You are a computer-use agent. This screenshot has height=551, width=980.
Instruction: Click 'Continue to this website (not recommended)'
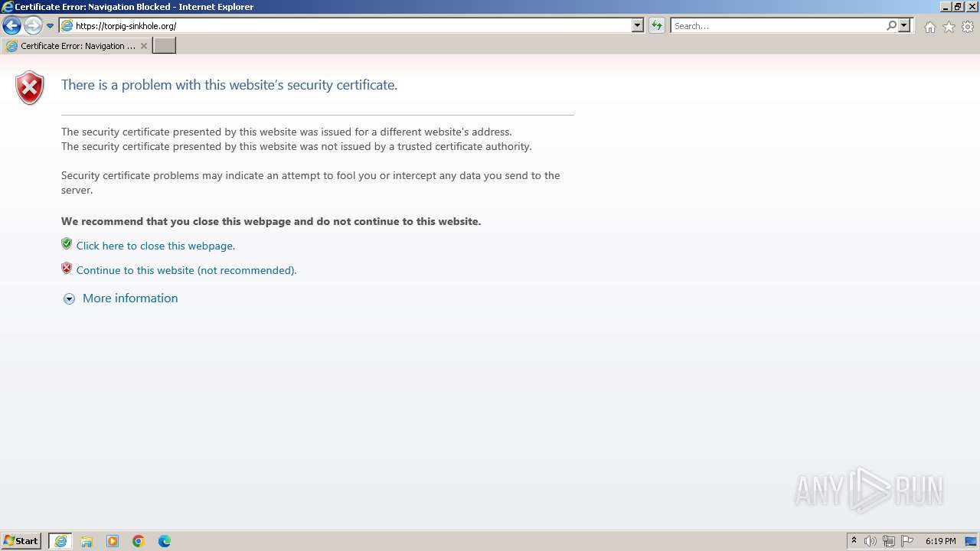(x=186, y=270)
